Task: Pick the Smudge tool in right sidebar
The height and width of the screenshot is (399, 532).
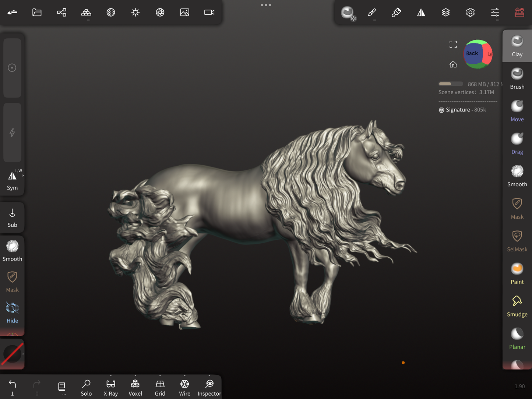Action: pos(517,306)
